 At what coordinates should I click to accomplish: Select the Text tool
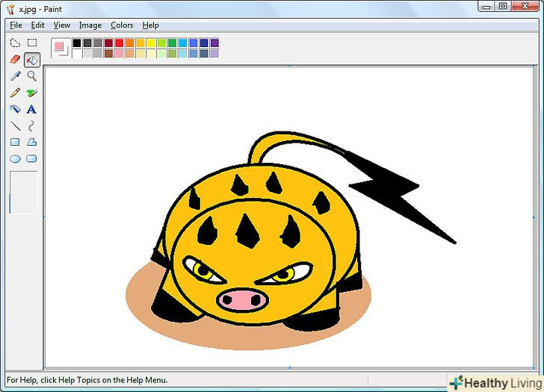point(31,109)
